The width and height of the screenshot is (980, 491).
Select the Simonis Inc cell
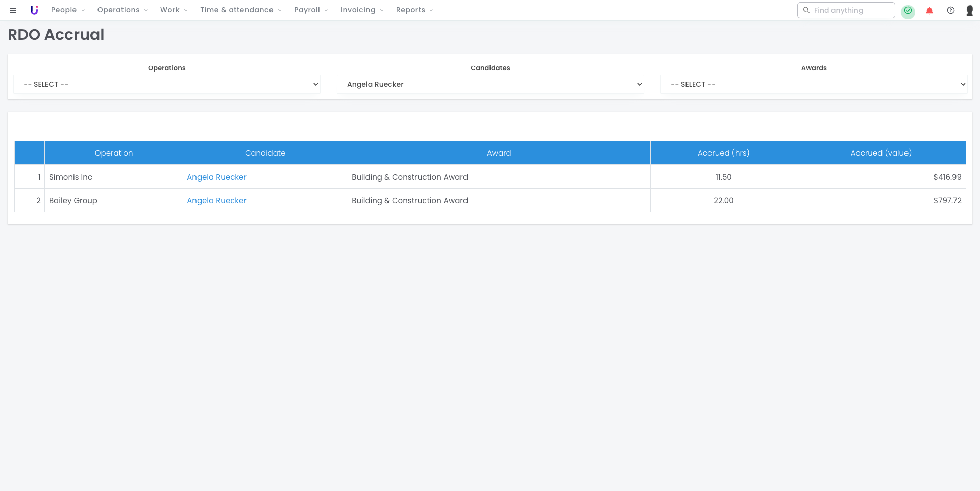tap(114, 177)
